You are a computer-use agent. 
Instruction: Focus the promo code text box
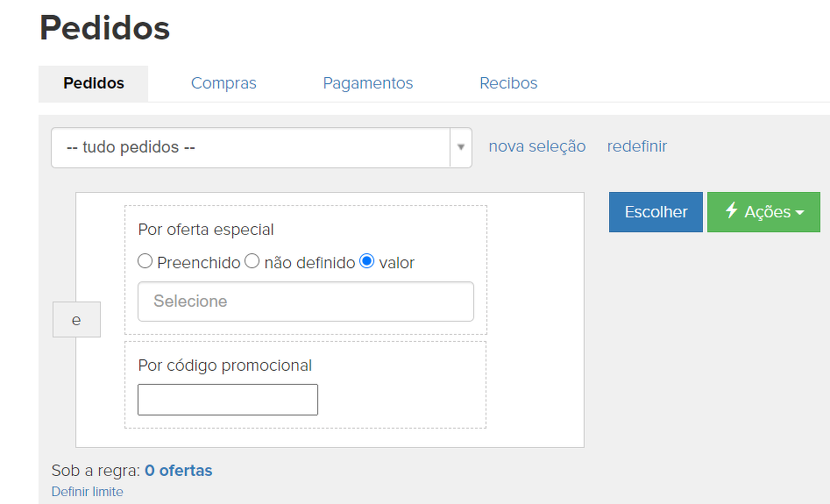pyautogui.click(x=228, y=400)
